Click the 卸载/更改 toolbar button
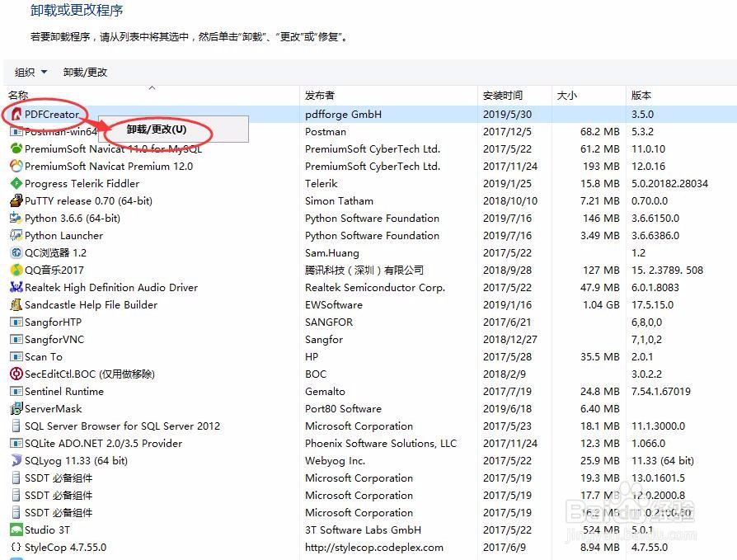Screen dimensions: 737x560 point(85,73)
